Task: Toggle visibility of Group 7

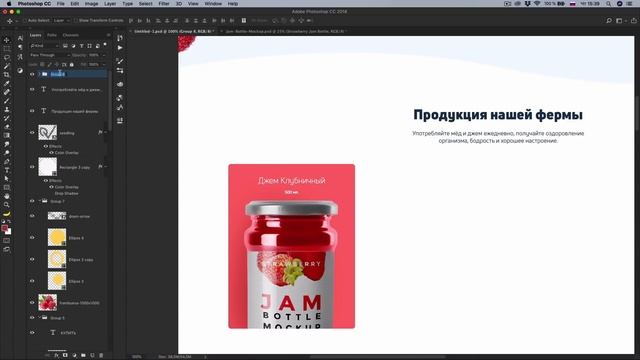Action: [32, 201]
